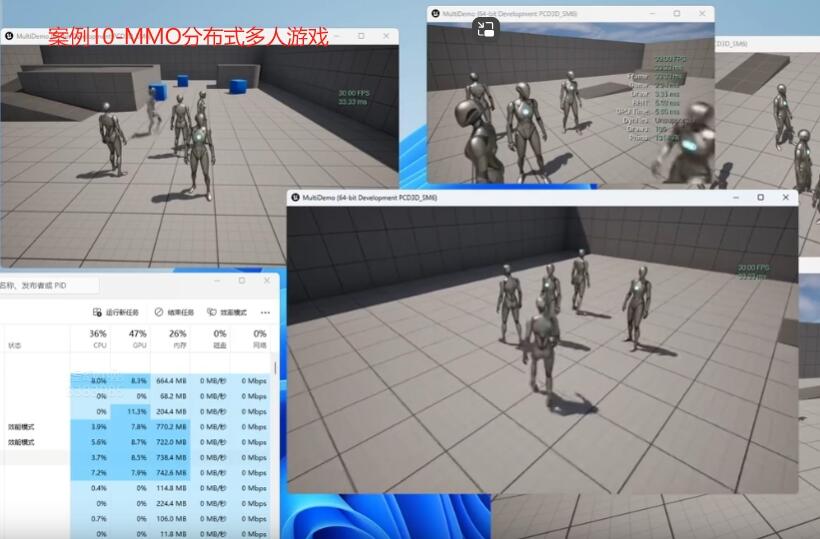Select the process row using 204.4 MB
Image resolution: width=820 pixels, height=539 pixels.
click(x=135, y=411)
